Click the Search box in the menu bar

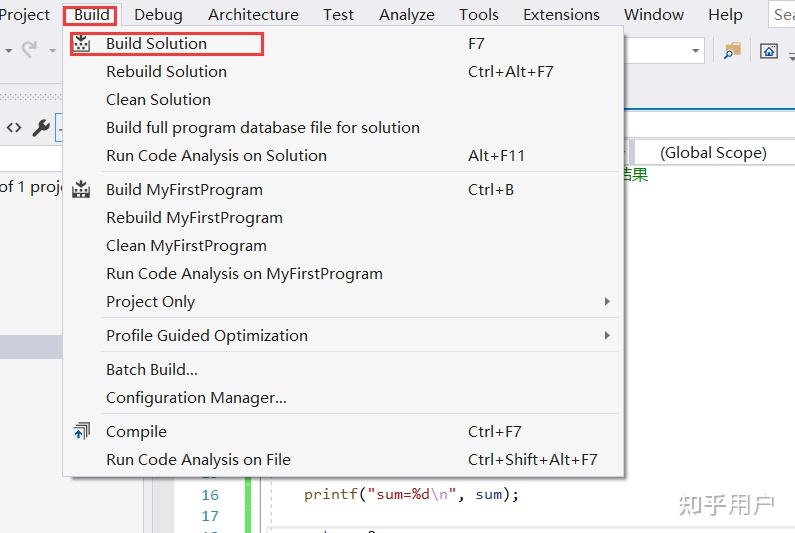tap(783, 15)
